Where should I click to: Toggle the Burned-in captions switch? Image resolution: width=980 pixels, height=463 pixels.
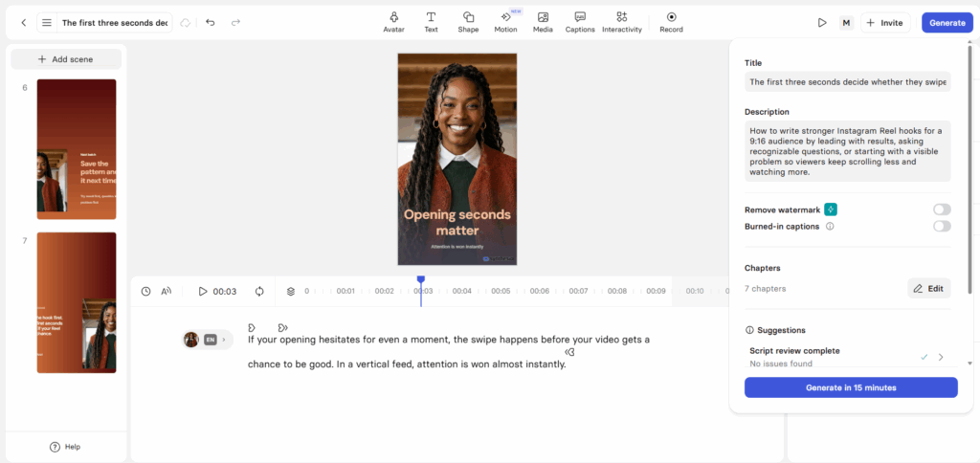pos(942,226)
